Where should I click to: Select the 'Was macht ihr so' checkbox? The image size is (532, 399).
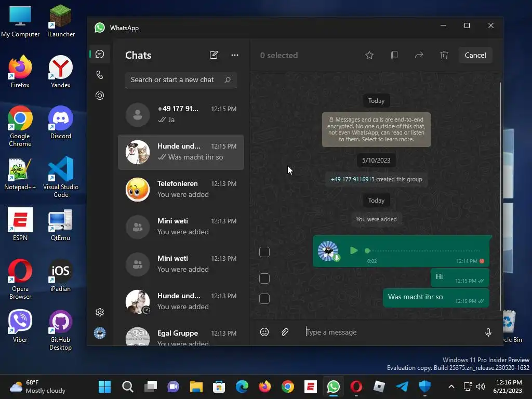pyautogui.click(x=264, y=299)
